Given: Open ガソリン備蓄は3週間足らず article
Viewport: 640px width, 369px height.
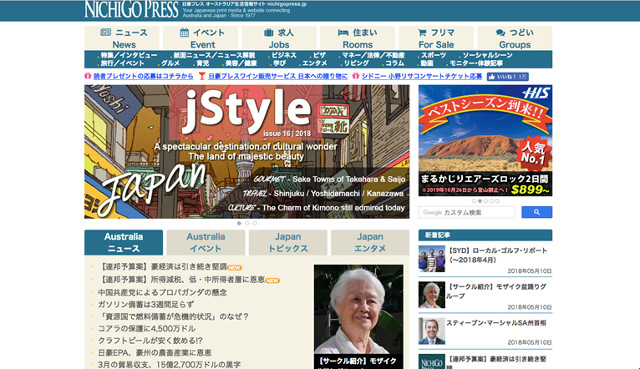Looking at the screenshot, I should pos(146,305).
